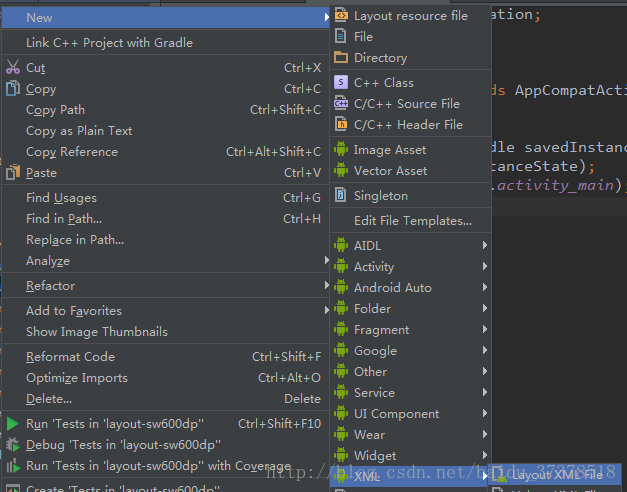Click the Activity android icon
This screenshot has height=492, width=627.
coord(341,266)
